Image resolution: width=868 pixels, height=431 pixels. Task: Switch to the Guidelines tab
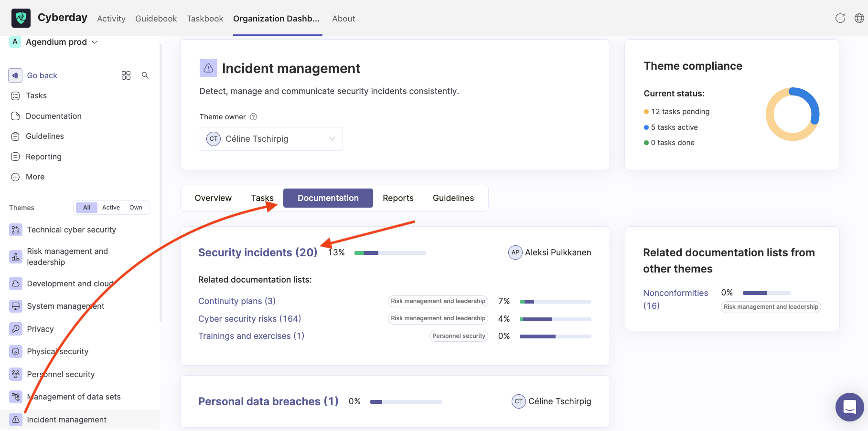[x=453, y=198]
